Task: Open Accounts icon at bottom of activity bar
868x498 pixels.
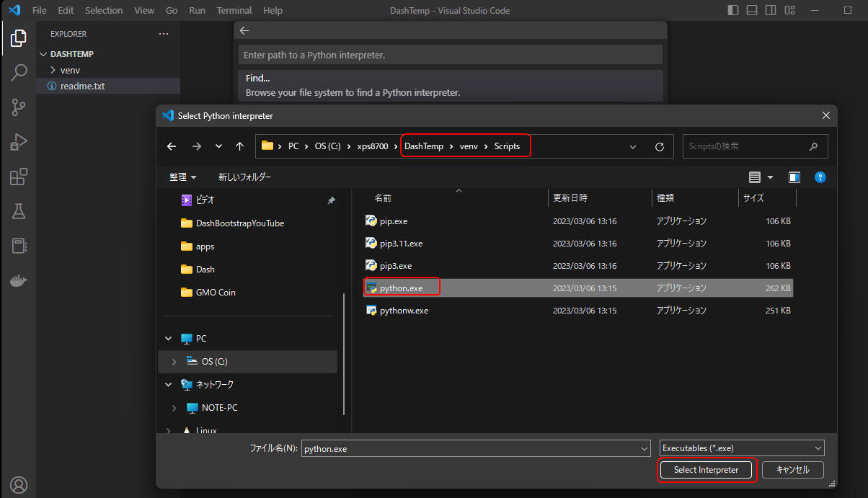Action: click(x=18, y=484)
